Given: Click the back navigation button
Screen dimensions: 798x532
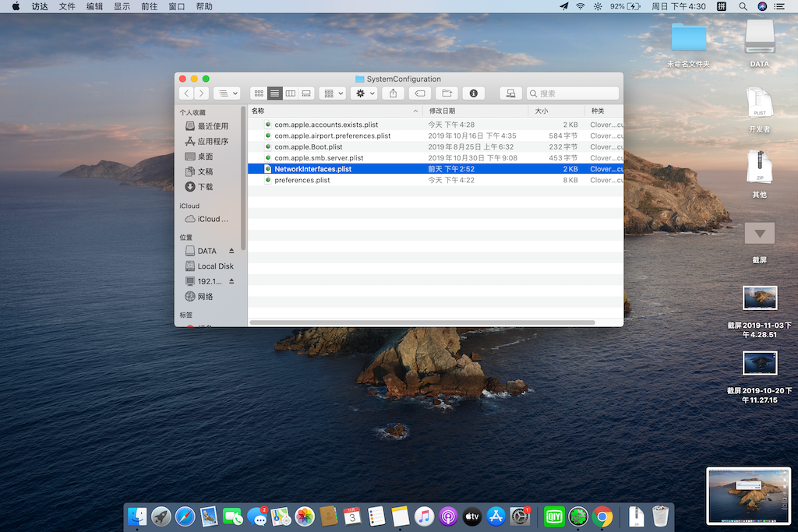Looking at the screenshot, I should [186, 93].
